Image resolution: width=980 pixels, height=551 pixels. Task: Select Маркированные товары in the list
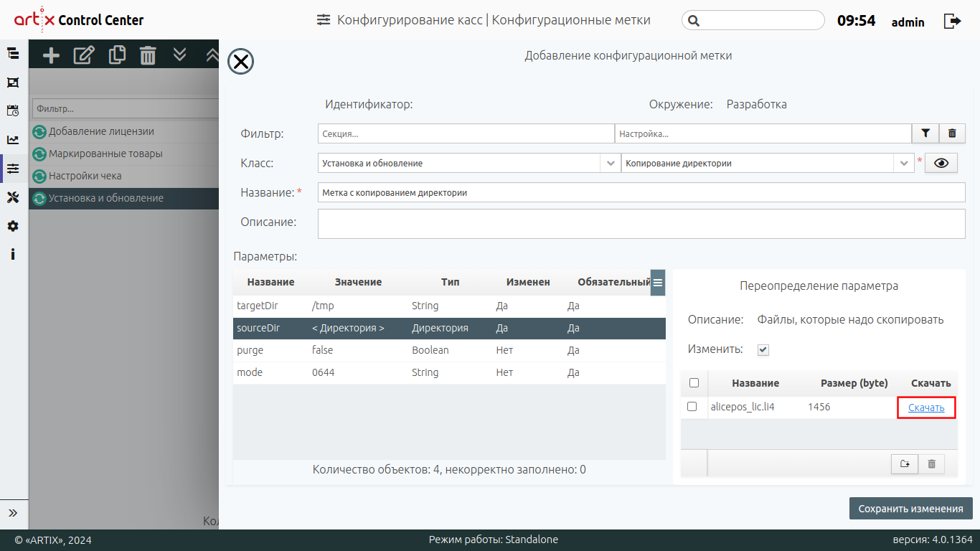click(x=124, y=154)
